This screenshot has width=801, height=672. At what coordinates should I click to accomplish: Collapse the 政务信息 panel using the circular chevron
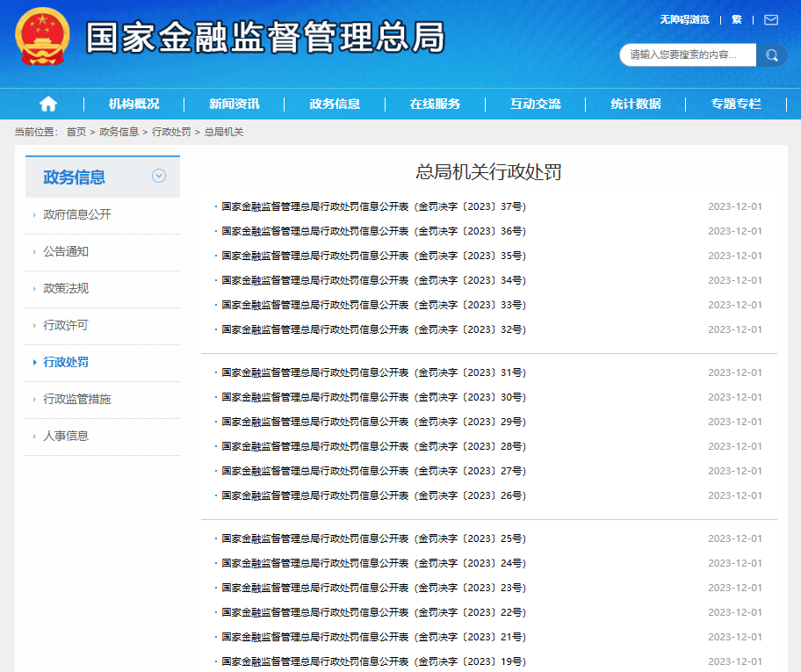pyautogui.click(x=159, y=176)
